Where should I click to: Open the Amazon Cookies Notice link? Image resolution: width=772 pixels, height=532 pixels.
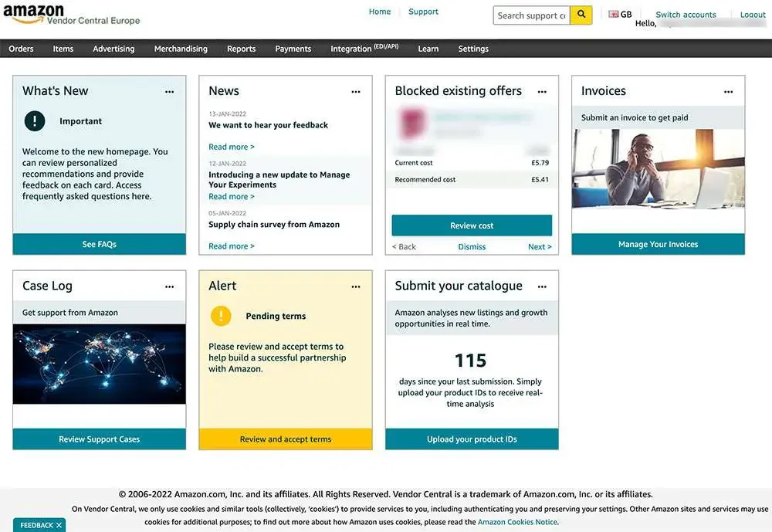[517, 522]
